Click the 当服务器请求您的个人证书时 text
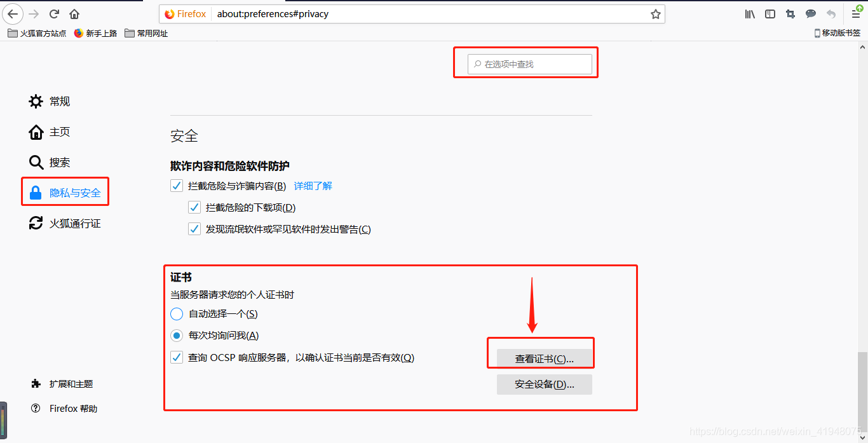Viewport: 868px width, 443px height. pyautogui.click(x=233, y=295)
